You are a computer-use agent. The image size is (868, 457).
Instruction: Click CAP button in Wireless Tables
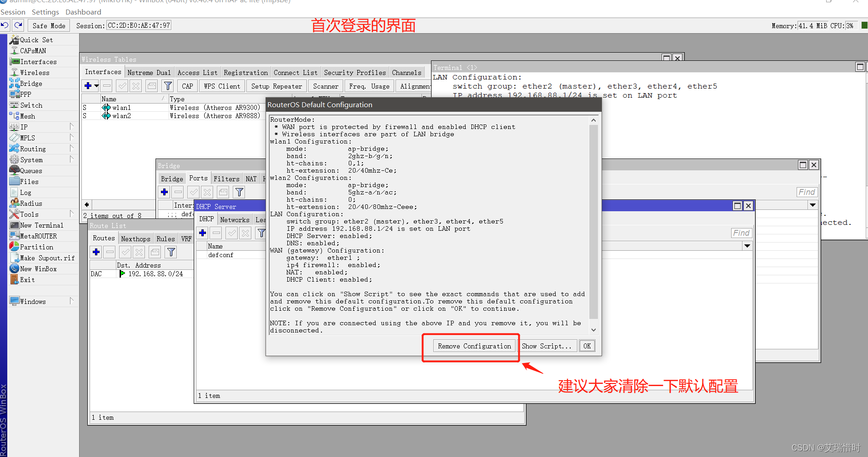pyautogui.click(x=187, y=86)
